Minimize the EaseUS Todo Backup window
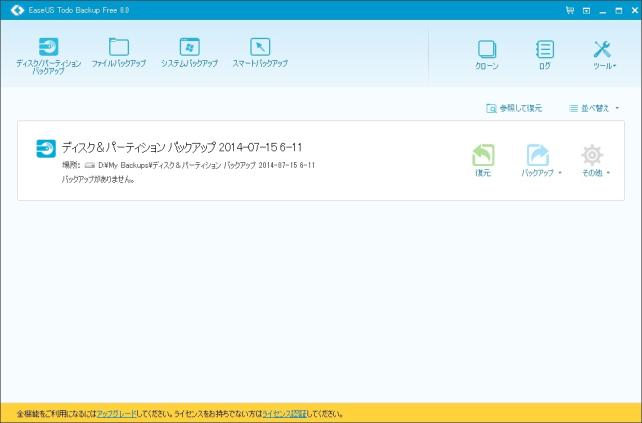 tap(603, 11)
